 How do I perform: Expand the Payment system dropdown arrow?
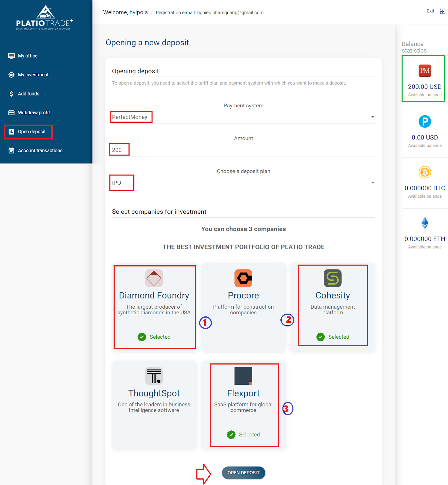coord(373,117)
